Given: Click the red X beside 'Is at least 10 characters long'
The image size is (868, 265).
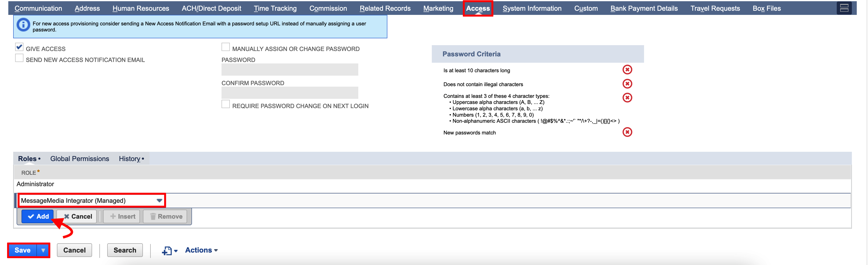Looking at the screenshot, I should (x=627, y=69).
